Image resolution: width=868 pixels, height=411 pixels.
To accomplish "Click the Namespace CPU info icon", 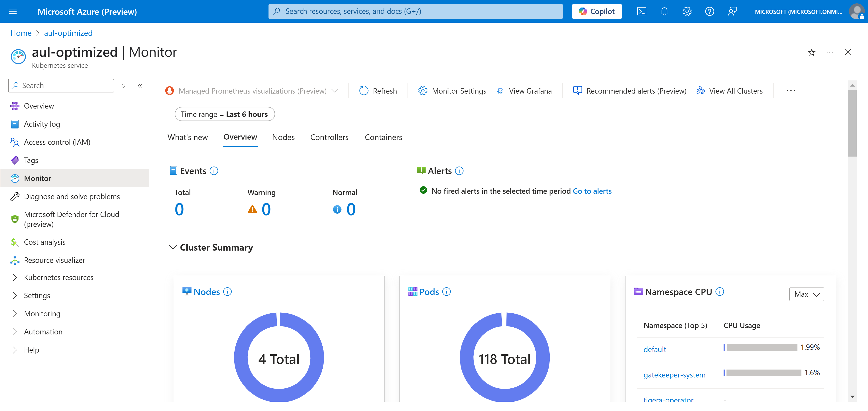I will [719, 292].
